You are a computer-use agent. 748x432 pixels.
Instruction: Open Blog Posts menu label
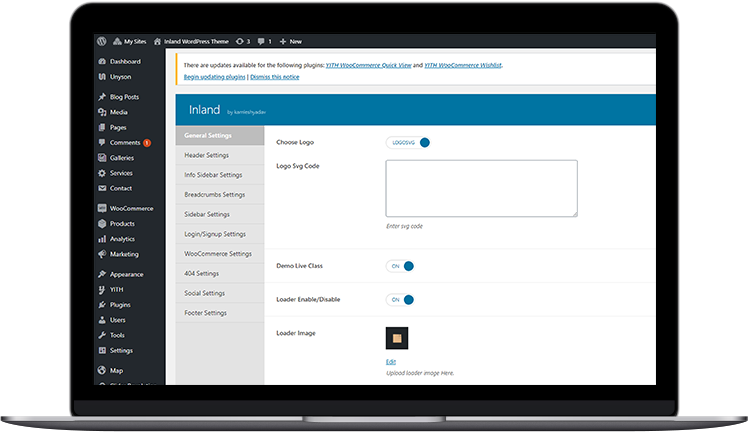coord(125,97)
